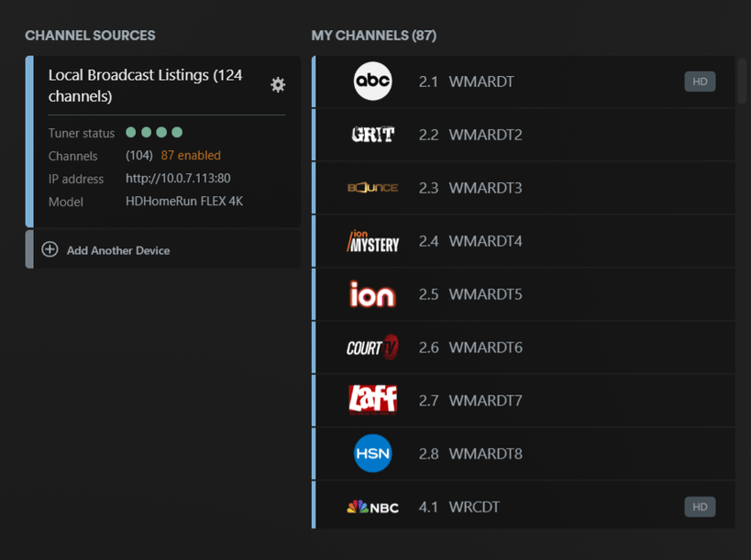The width and height of the screenshot is (751, 560).
Task: Click the Laff logo for channel 2.7
Action: point(372,400)
